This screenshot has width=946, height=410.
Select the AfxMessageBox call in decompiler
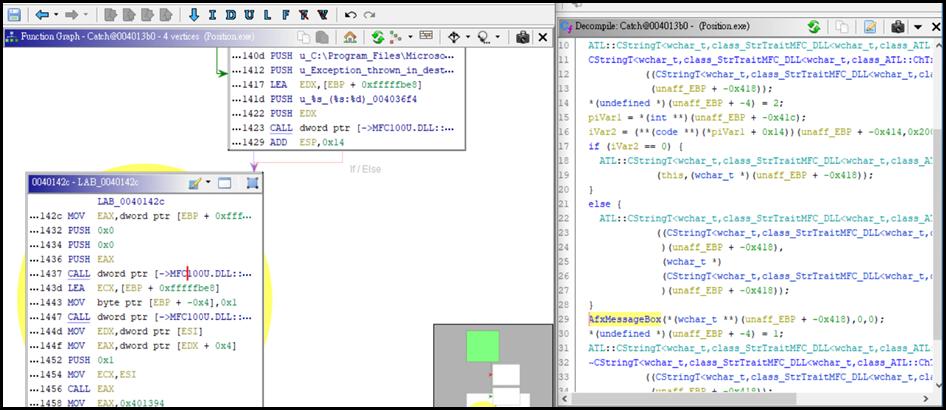624,319
